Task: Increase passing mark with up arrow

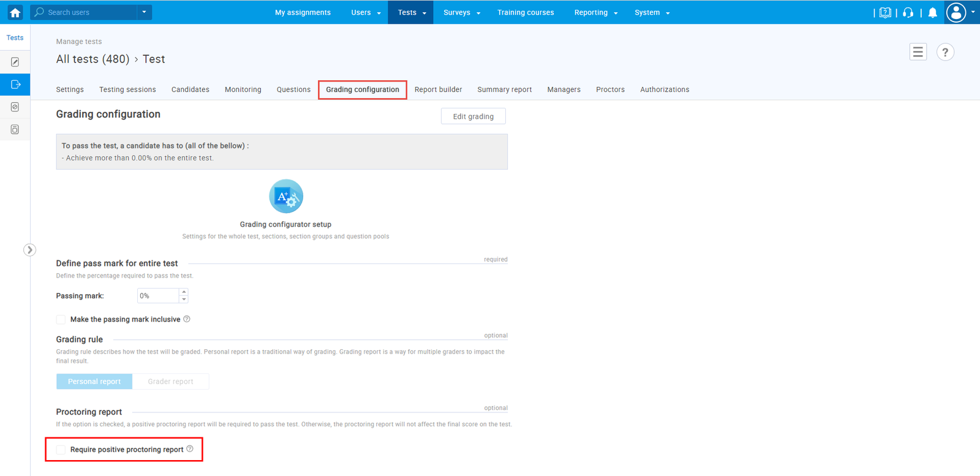Action: click(184, 292)
